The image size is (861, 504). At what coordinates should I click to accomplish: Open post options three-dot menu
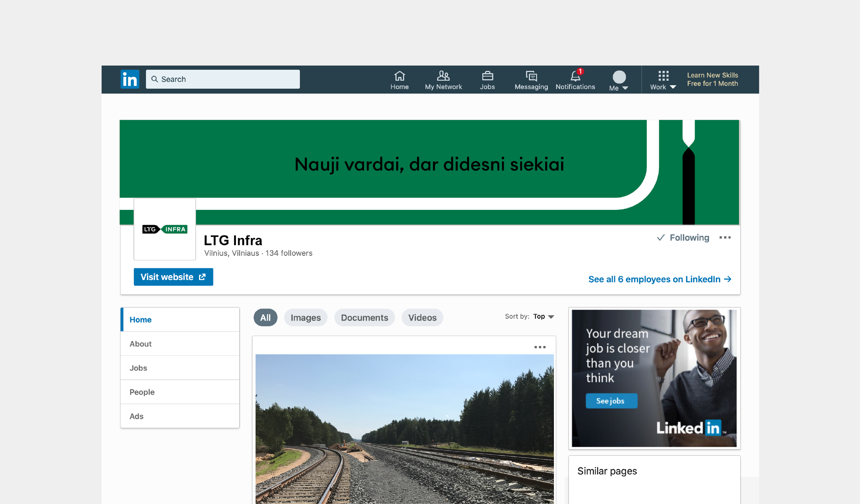click(x=539, y=347)
